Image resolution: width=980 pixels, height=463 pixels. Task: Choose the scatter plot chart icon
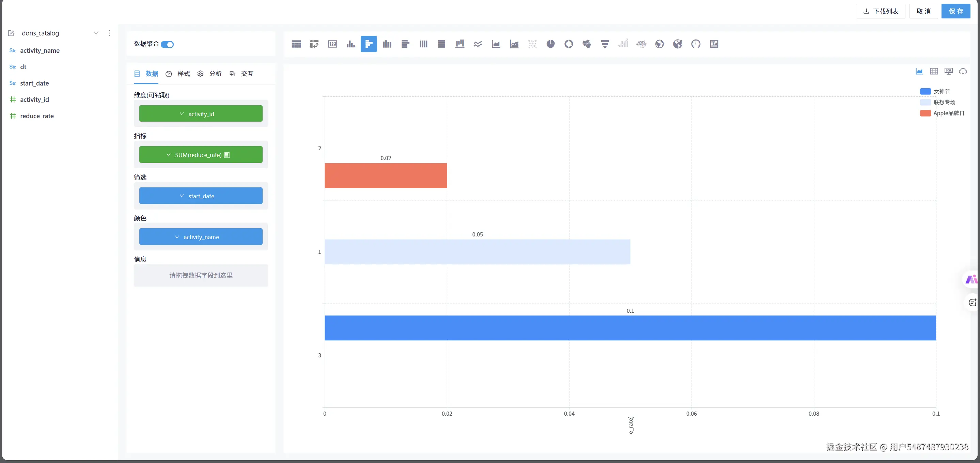(x=532, y=44)
